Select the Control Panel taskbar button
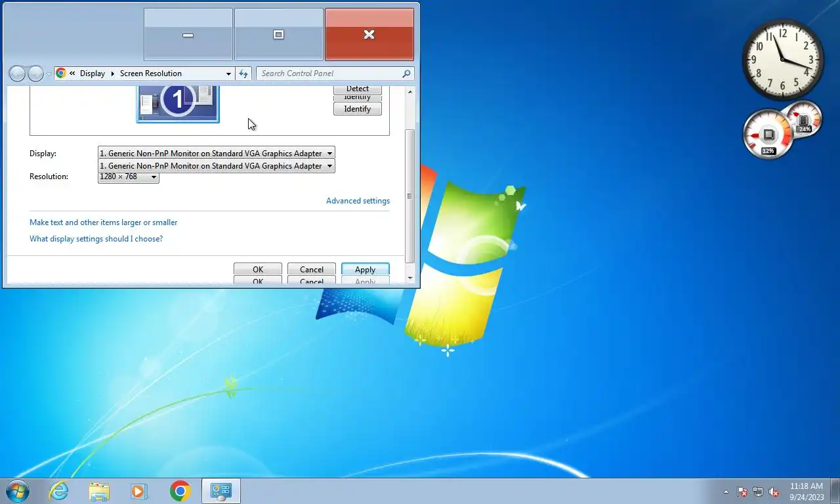This screenshot has width=840, height=504. pos(220,491)
